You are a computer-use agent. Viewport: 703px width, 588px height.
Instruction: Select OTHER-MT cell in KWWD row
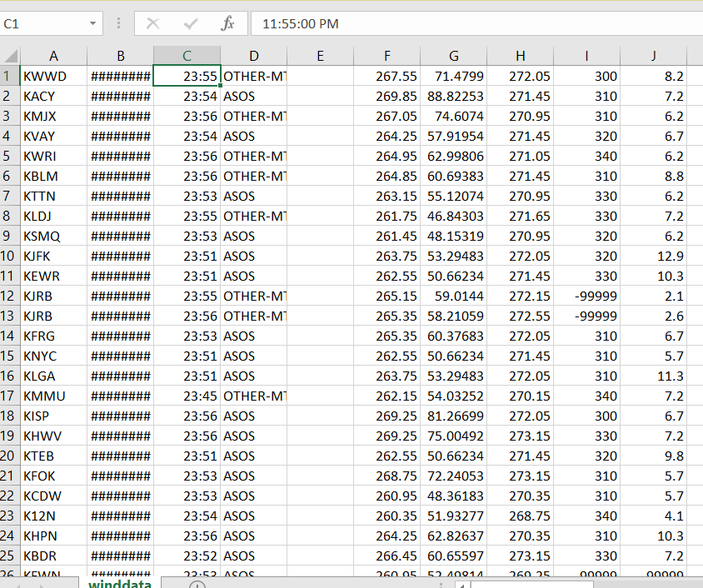click(x=254, y=76)
